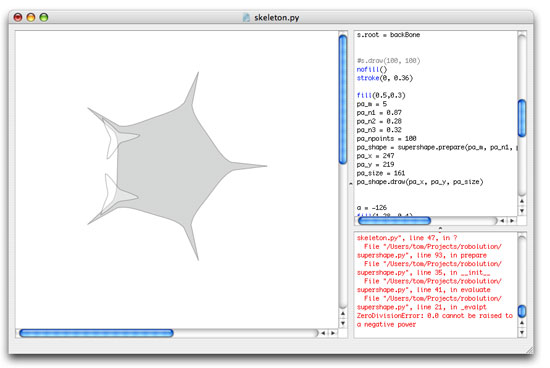This screenshot has width=550, height=368.
Task: Place cursor on "pa_n1 = 0.87" line
Action: [x=379, y=113]
